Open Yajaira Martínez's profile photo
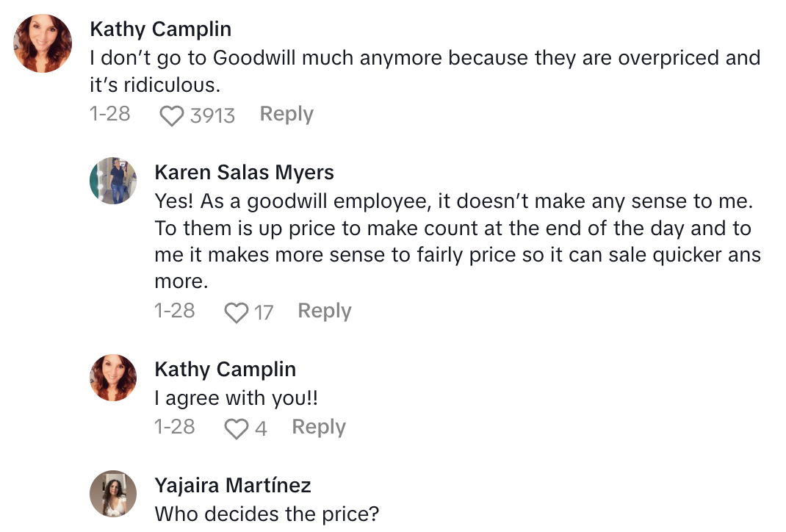The image size is (786, 532). click(x=113, y=494)
